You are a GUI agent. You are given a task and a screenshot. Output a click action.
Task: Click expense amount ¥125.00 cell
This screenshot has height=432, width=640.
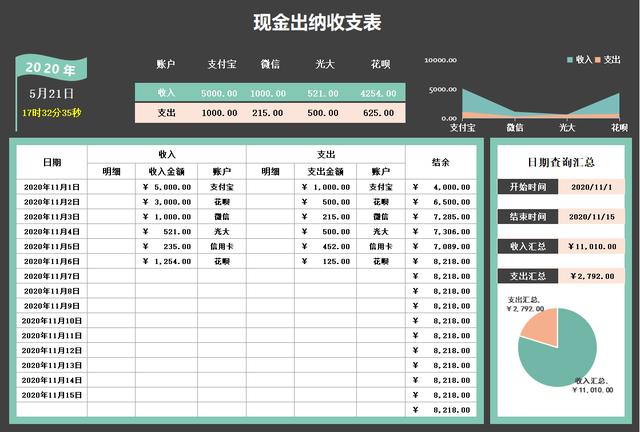click(x=325, y=261)
